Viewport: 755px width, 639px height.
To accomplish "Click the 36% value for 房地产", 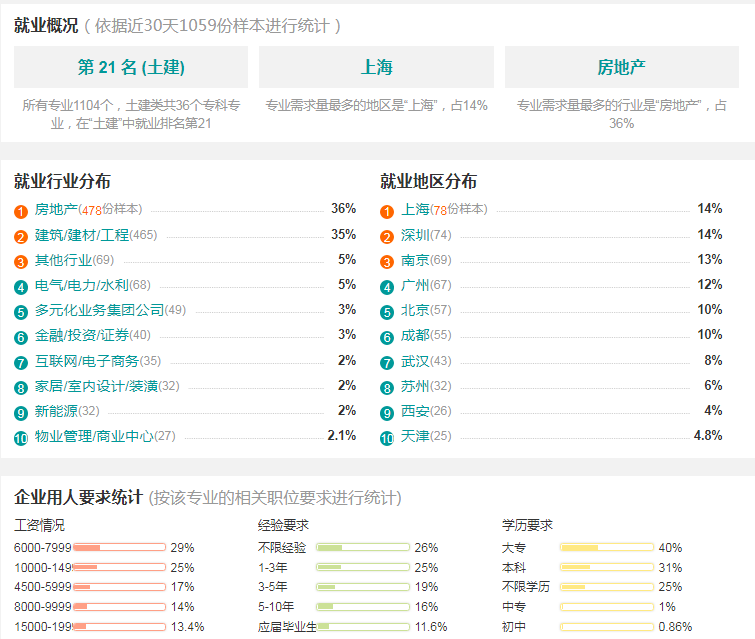I will tap(343, 209).
